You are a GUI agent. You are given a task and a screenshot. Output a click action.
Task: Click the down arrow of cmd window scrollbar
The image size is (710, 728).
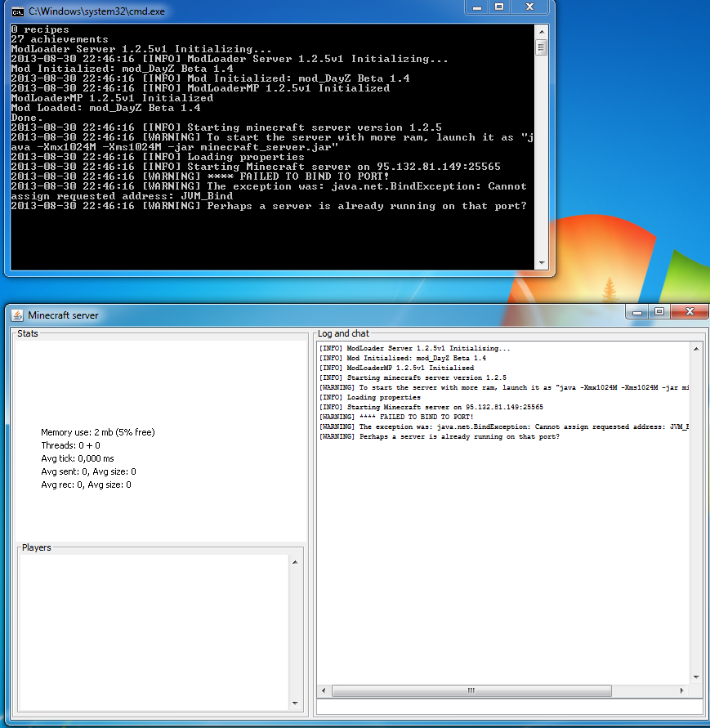pyautogui.click(x=541, y=263)
